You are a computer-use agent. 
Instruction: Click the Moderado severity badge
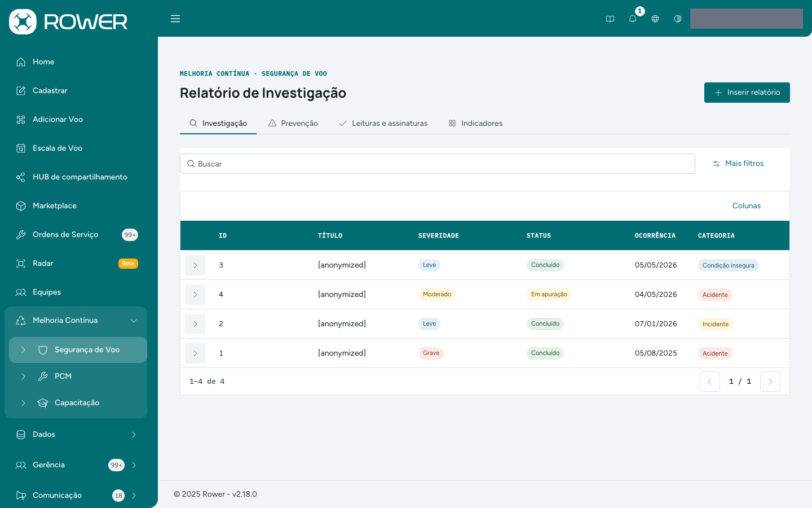(436, 295)
